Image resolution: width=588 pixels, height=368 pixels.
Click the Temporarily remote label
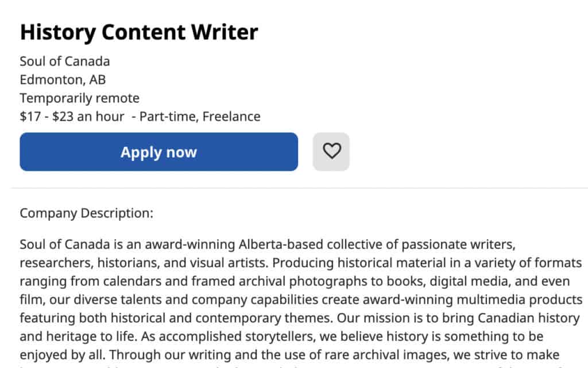79,98
